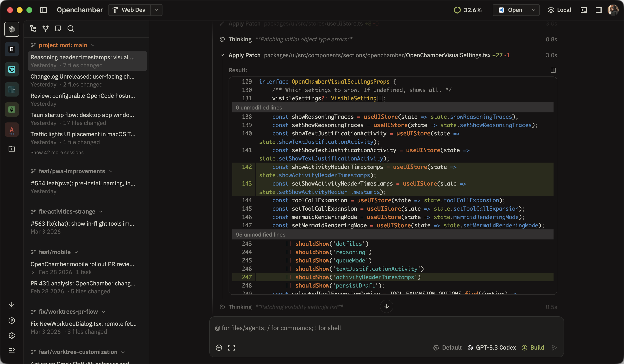624x364 pixels.
Task: Toggle the left sidebar panel icon
Action: coord(43,10)
